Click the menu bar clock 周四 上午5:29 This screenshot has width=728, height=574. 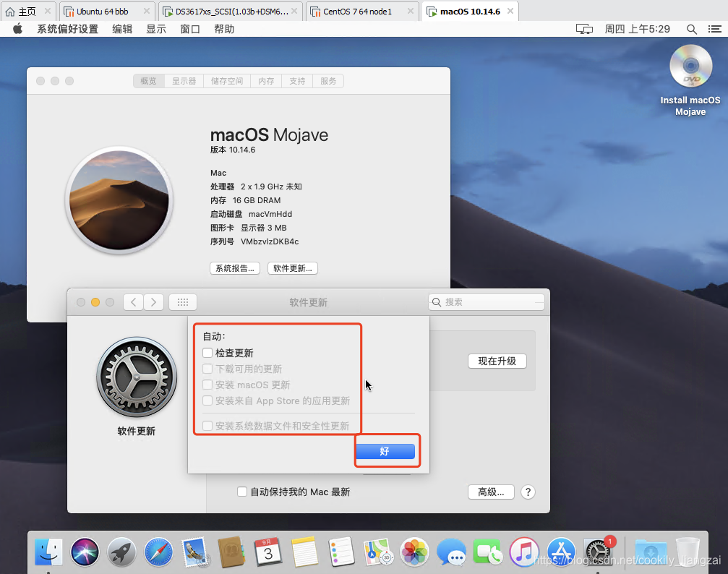coord(637,29)
